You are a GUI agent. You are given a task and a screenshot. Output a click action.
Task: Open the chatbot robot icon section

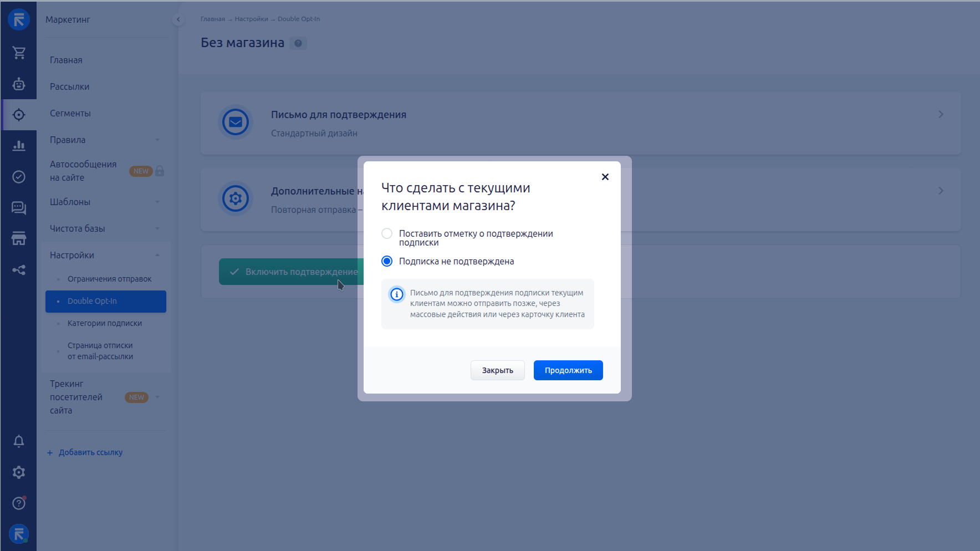point(19,84)
